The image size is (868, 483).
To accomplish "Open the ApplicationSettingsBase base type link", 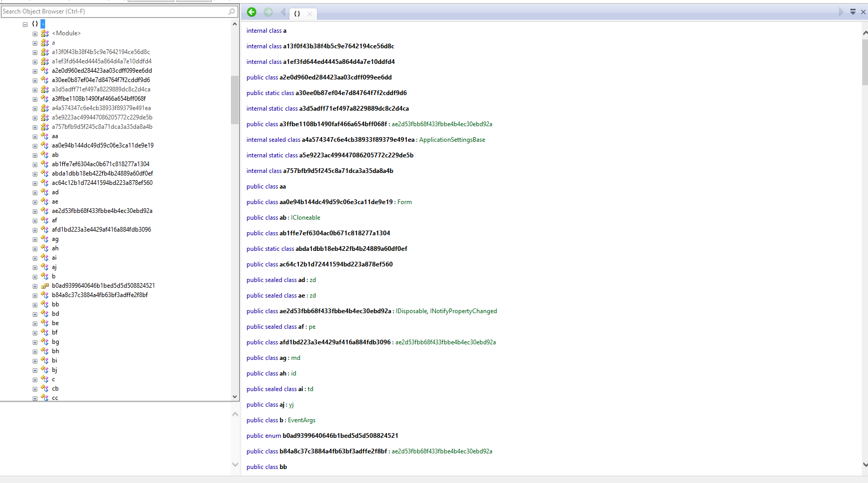I will click(x=452, y=140).
